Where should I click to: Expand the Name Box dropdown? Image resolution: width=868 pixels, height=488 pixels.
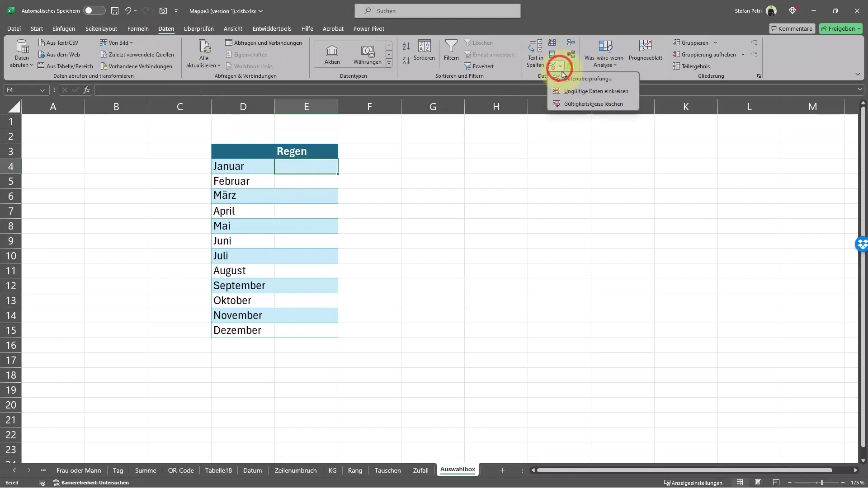click(42, 90)
